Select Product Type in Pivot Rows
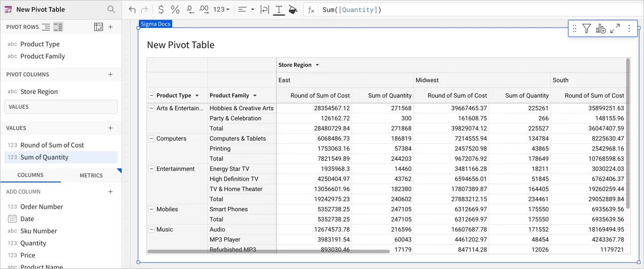Viewport: 644px width, 269px height. point(61,44)
